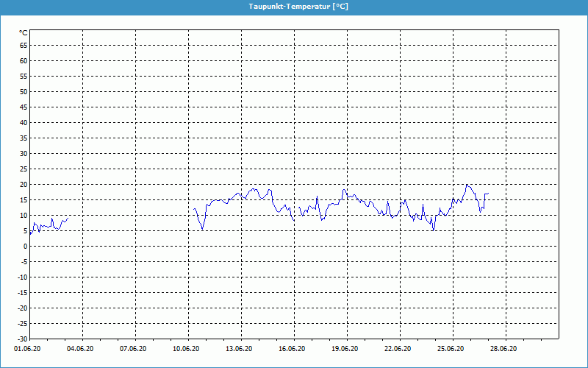Select the 22.06.20 date on the axis
The width and height of the screenshot is (588, 368).
click(398, 348)
